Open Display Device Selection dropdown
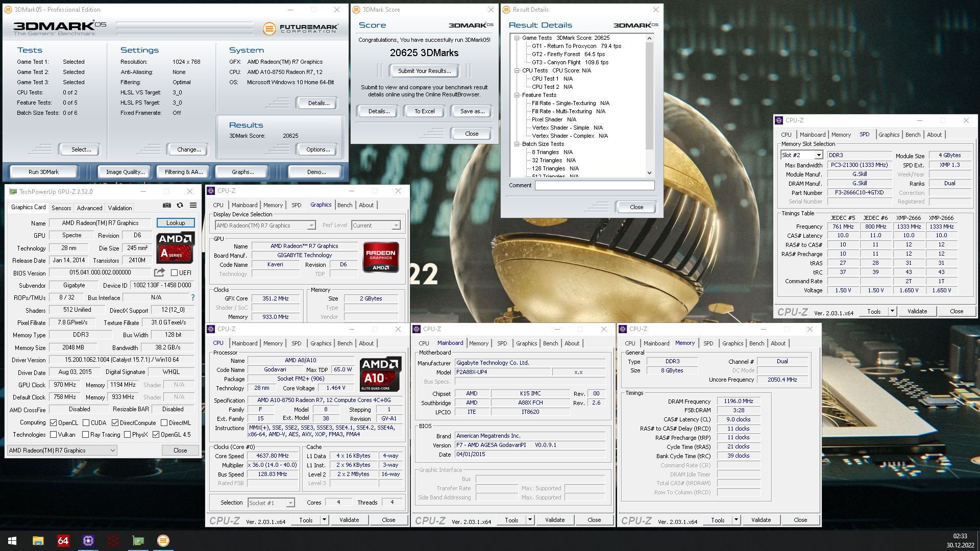980x551 pixels. (265, 226)
